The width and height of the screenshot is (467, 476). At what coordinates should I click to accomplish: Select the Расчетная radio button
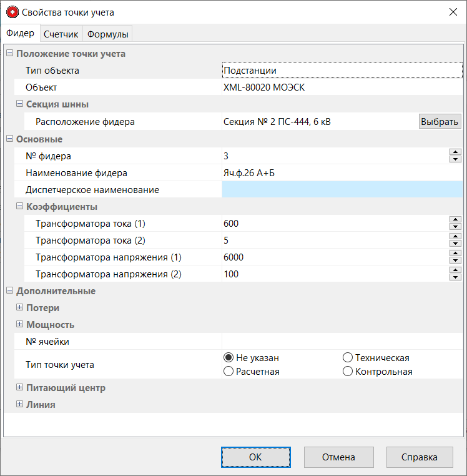click(229, 372)
